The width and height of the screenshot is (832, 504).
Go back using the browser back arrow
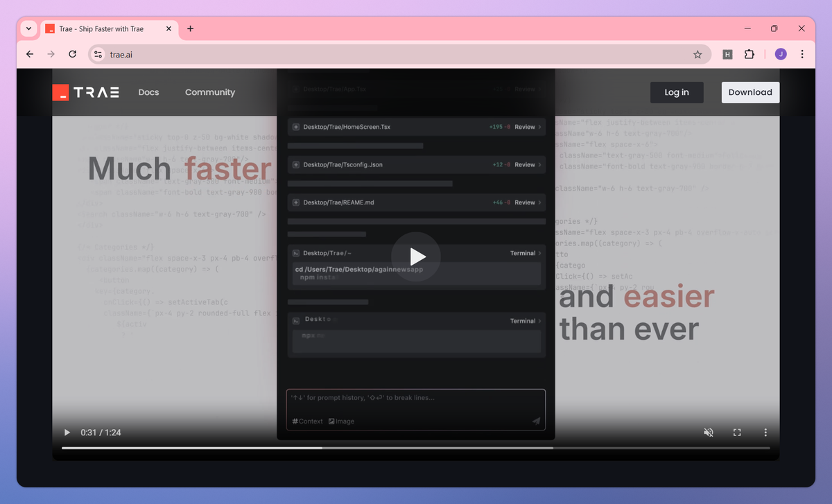(30, 54)
